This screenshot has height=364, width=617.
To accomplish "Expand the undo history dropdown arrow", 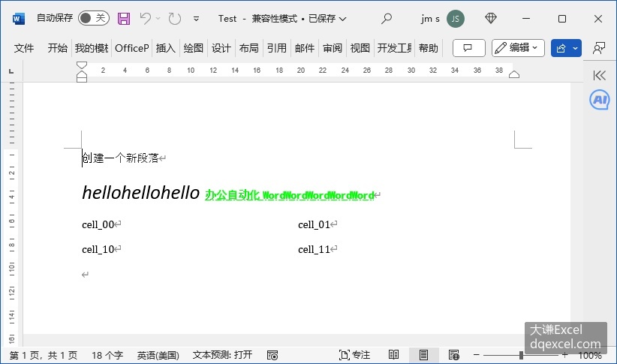I will [158, 19].
